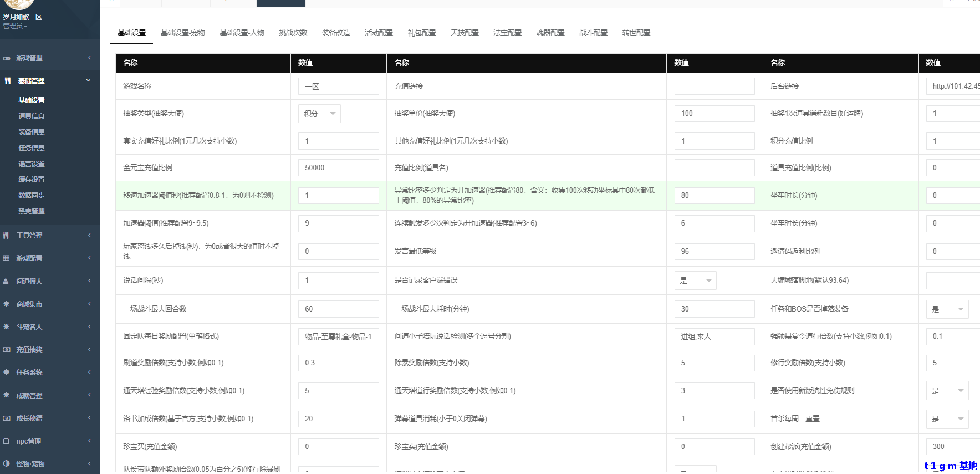This screenshot has height=474, width=980.
Task: Click the table grid icon beside 游戏配置
Action: click(x=6, y=258)
